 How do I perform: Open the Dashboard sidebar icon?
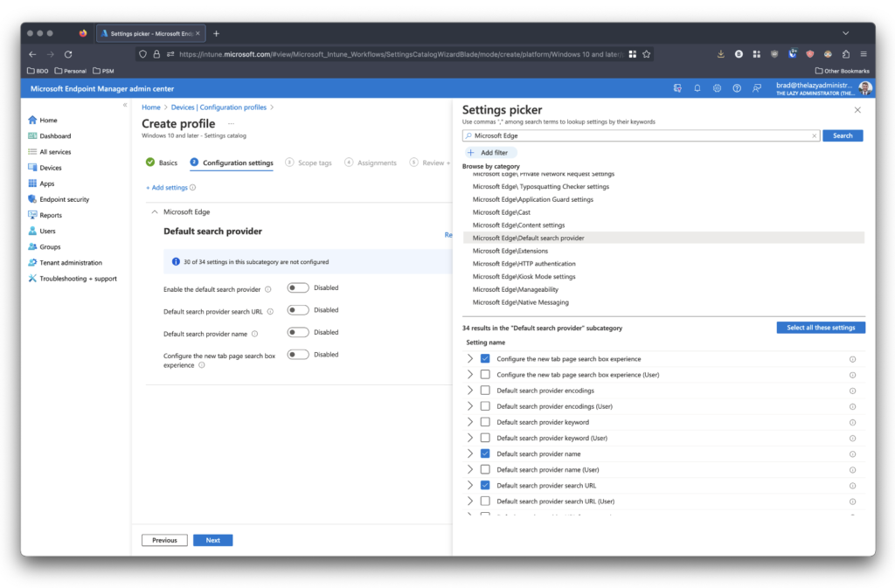(x=32, y=135)
